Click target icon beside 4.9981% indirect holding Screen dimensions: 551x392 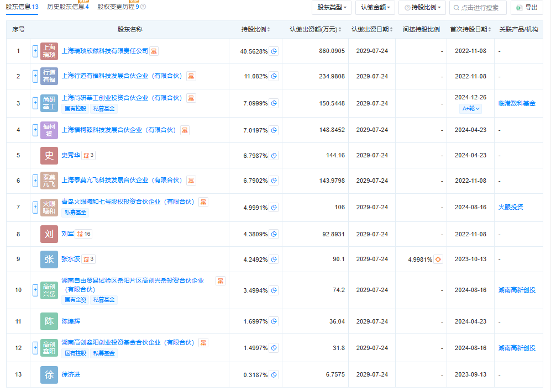point(438,259)
